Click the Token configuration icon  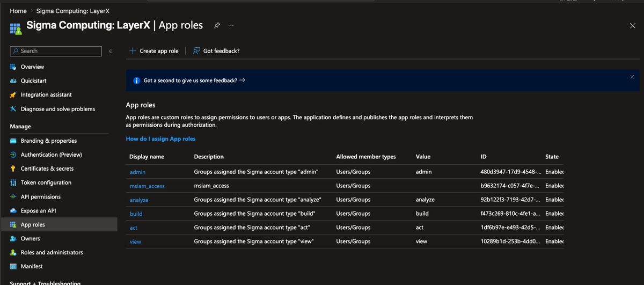[x=13, y=183]
